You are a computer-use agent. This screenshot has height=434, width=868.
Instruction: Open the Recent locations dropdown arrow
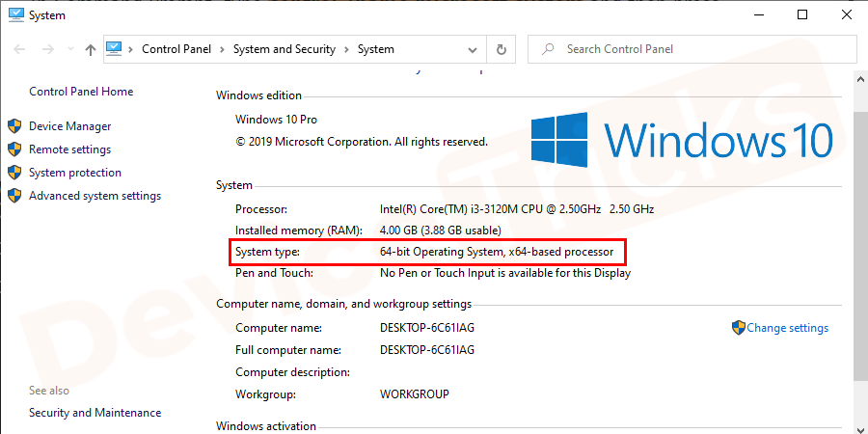(x=68, y=49)
